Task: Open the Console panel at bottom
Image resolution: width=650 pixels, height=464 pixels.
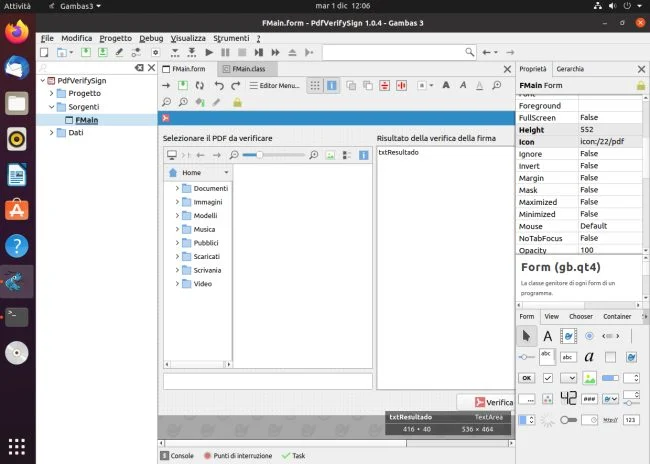Action: pos(177,456)
